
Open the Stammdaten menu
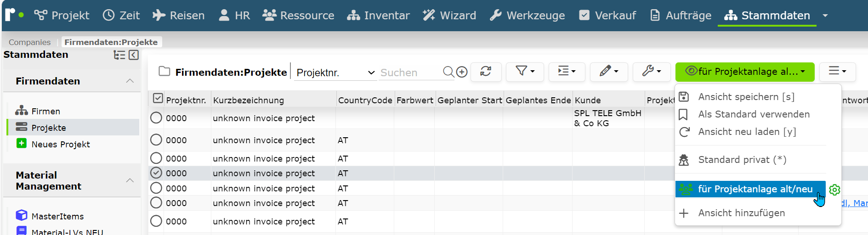[767, 15]
